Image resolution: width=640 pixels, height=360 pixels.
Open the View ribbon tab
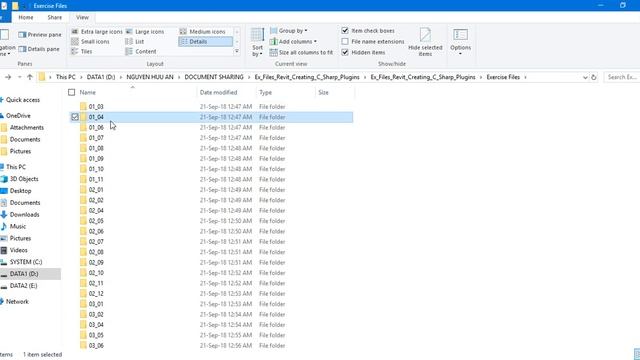point(82,18)
